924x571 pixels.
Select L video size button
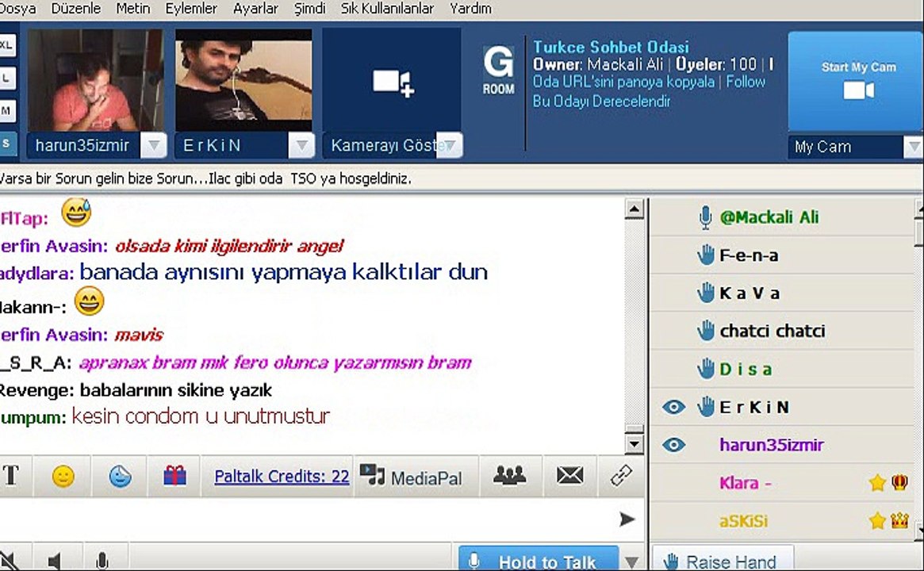click(7, 78)
